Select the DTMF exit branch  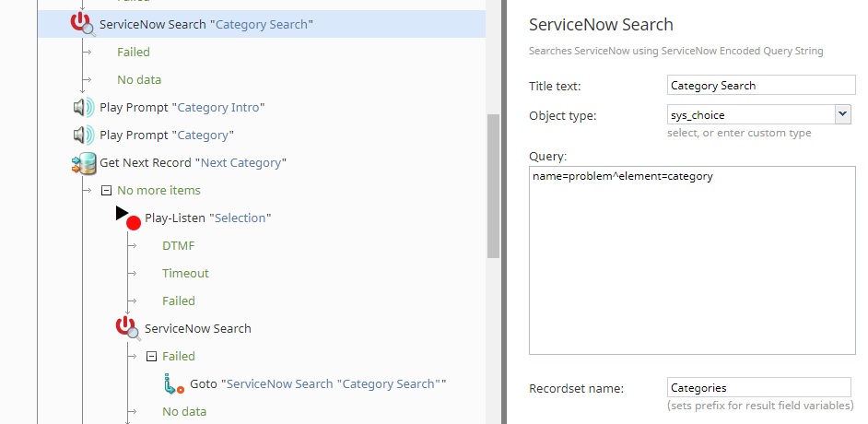point(178,246)
